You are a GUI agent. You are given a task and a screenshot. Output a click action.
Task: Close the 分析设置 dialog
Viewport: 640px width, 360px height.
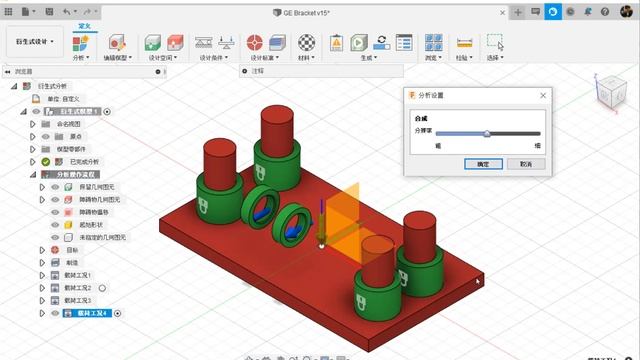(x=543, y=95)
